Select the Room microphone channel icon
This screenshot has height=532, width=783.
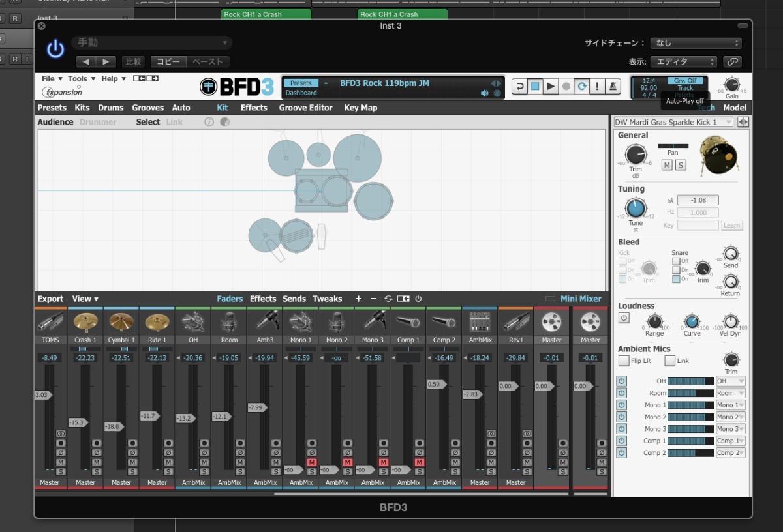tap(229, 321)
